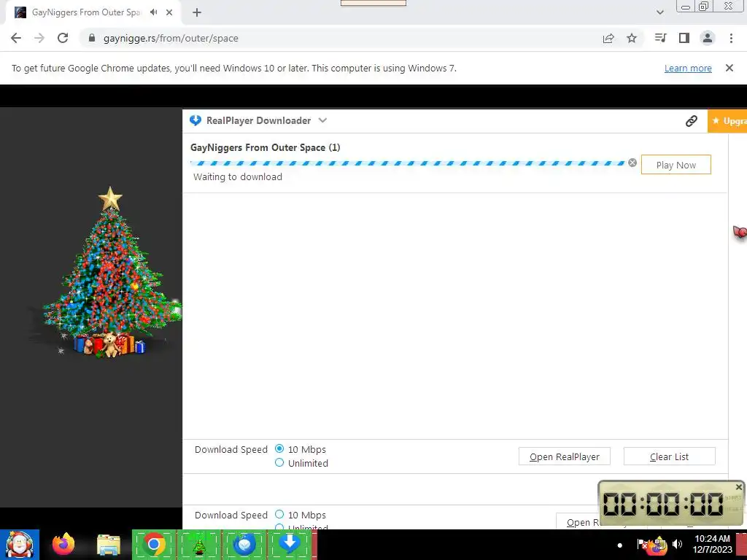Click the 00:00:00 stopwatch display

[x=662, y=505]
